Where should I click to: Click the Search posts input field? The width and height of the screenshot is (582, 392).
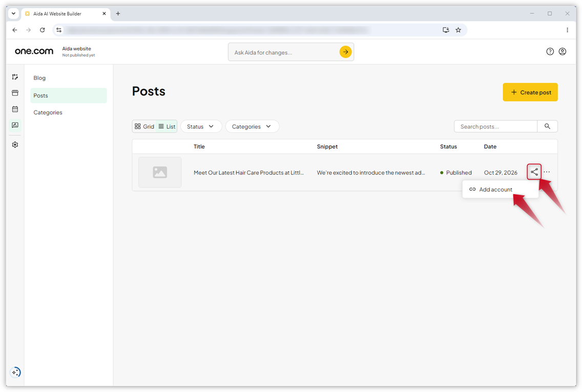coord(495,126)
